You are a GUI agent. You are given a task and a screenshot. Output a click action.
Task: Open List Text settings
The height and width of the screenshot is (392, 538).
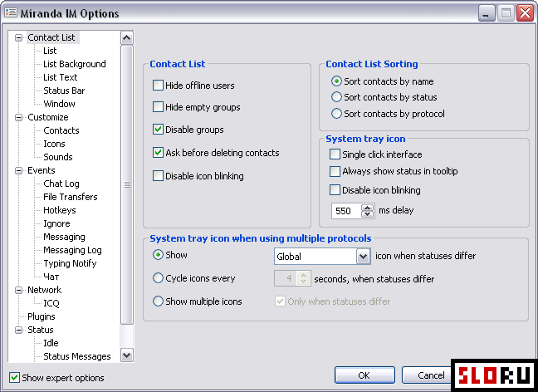tap(60, 77)
